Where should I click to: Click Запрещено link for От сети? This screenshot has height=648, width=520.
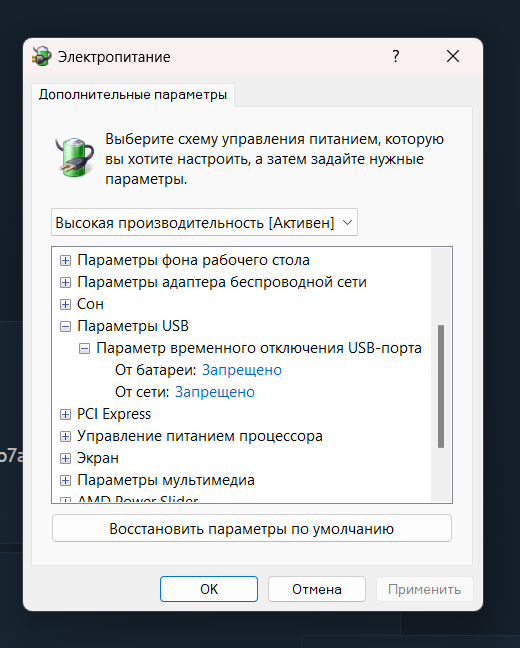tap(215, 392)
